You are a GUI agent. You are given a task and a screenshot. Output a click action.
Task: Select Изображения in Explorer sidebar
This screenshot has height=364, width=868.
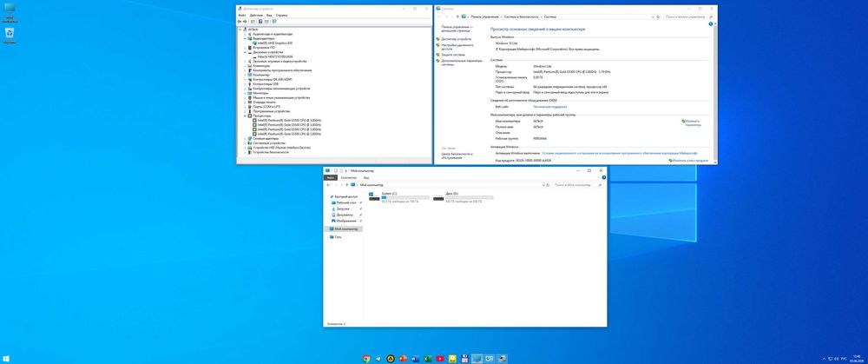point(345,221)
